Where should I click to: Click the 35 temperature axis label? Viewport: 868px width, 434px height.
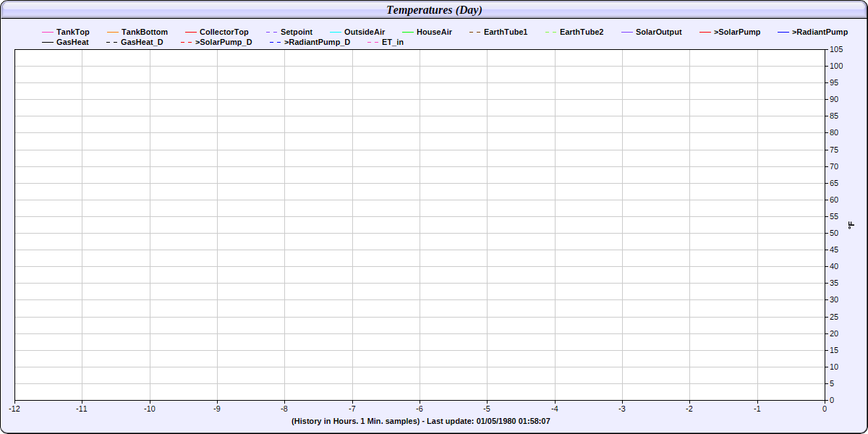[x=834, y=283]
